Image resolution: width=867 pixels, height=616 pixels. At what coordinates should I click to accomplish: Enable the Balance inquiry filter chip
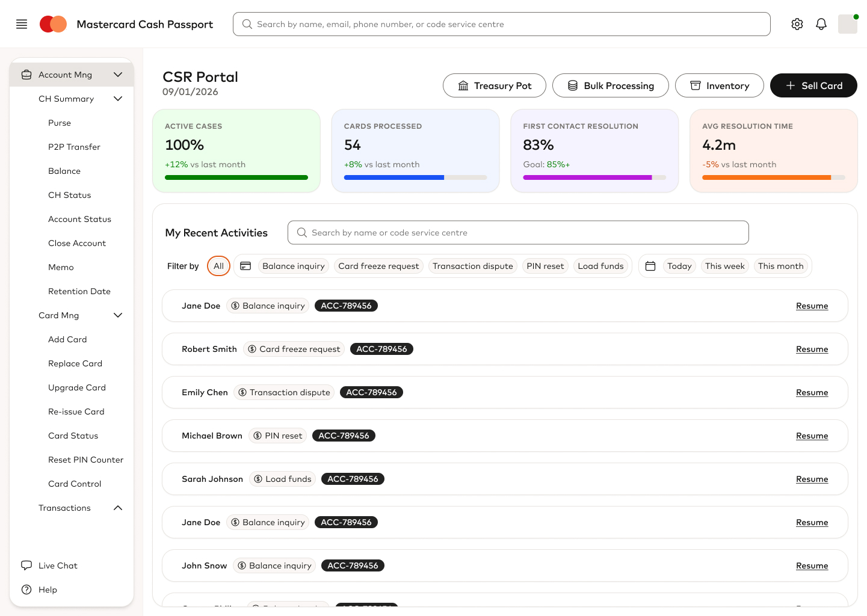[293, 265]
